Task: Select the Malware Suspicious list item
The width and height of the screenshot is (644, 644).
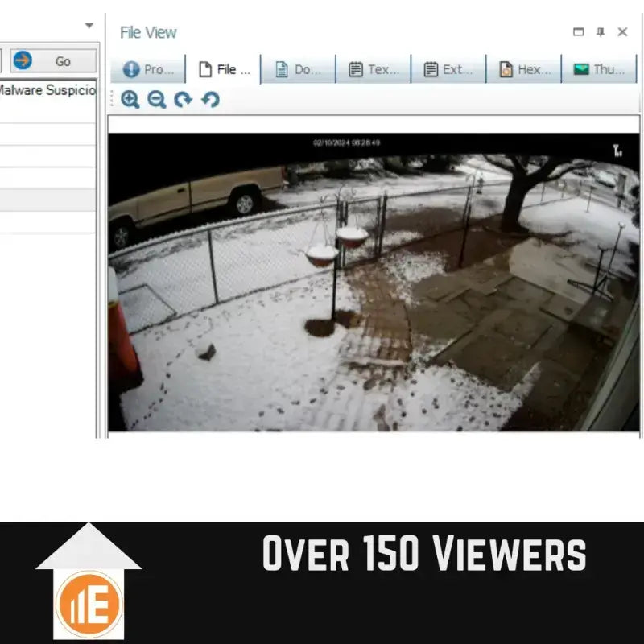Action: (47, 90)
